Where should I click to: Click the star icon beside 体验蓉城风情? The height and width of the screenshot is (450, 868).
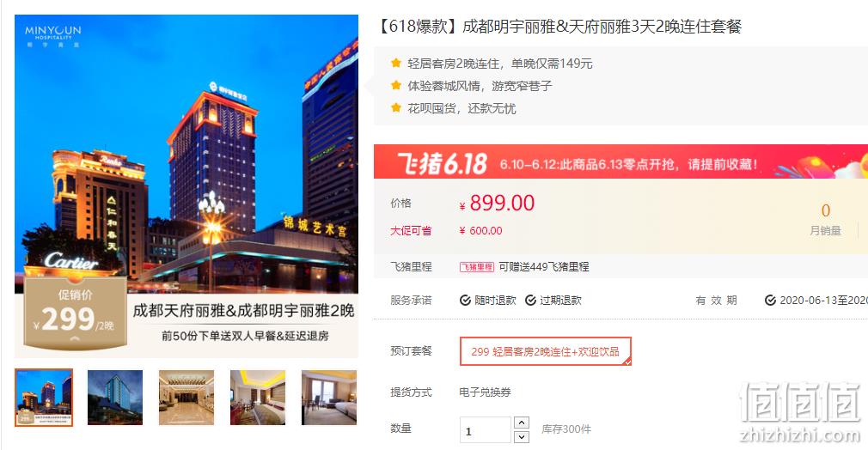(396, 85)
